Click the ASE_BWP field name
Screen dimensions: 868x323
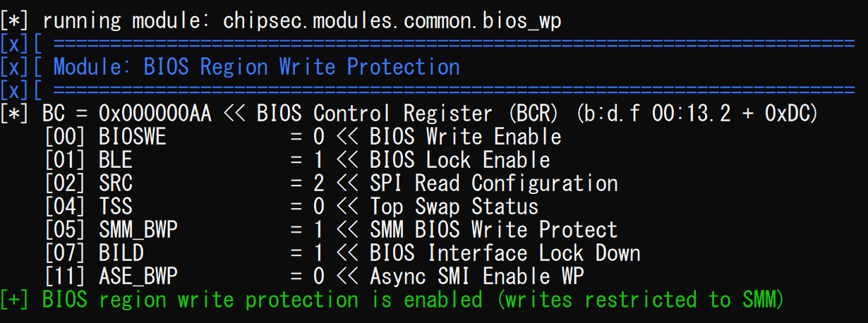[x=138, y=276]
